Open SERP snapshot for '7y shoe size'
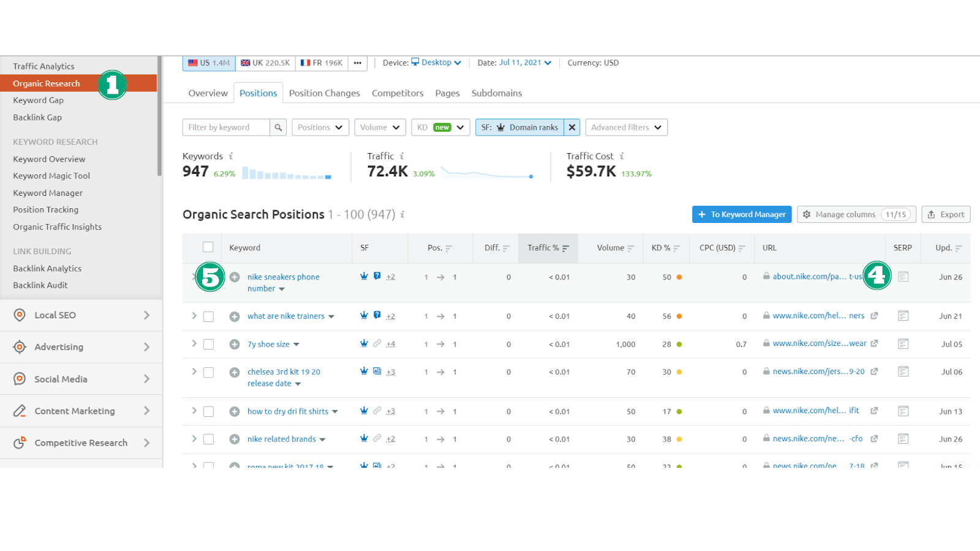The width and height of the screenshot is (980, 551). [x=903, y=344]
